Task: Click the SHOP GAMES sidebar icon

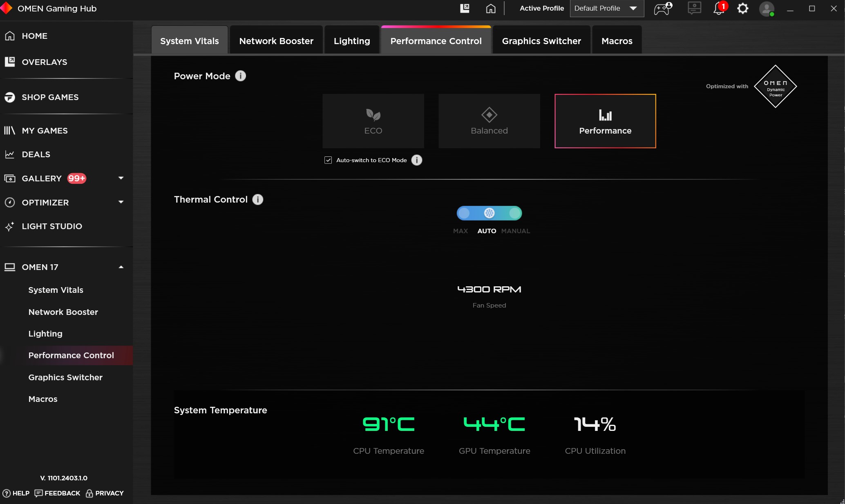Action: [x=10, y=97]
